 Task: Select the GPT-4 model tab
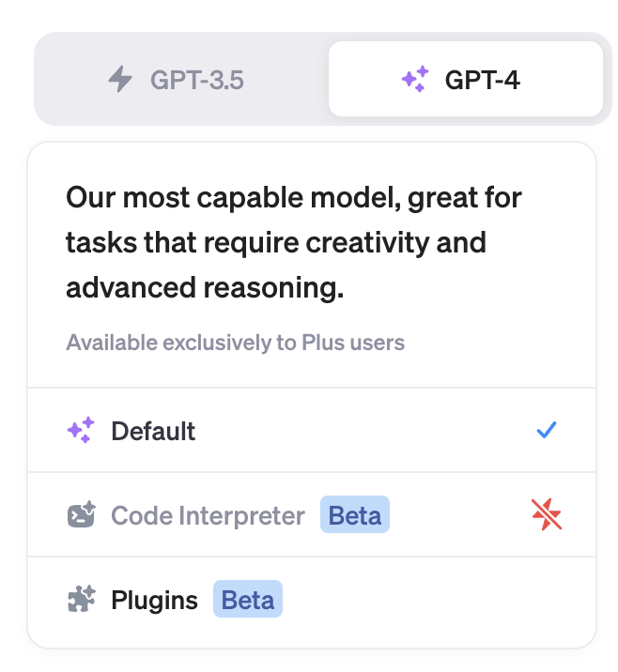[465, 80]
